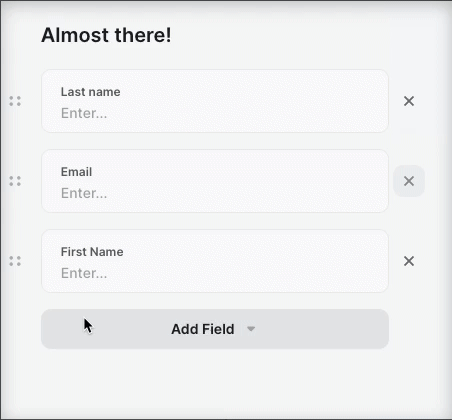Focus the Email Enter... placeholder
Screen dimensions: 452x420
(x=84, y=193)
